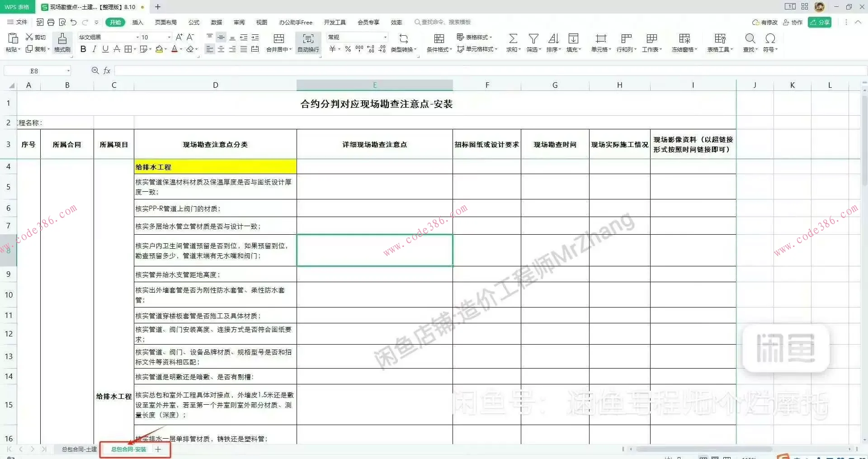
Task: Decrease font size with the A- icon
Action: 190,37
